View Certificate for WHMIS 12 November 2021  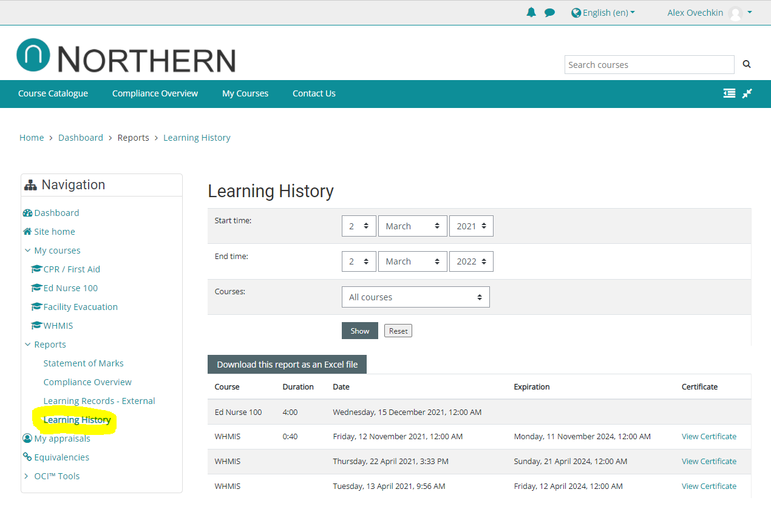[708, 437]
